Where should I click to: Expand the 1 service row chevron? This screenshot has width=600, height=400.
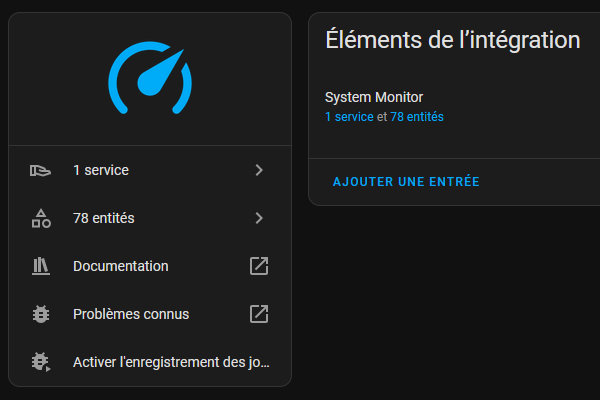point(259,170)
